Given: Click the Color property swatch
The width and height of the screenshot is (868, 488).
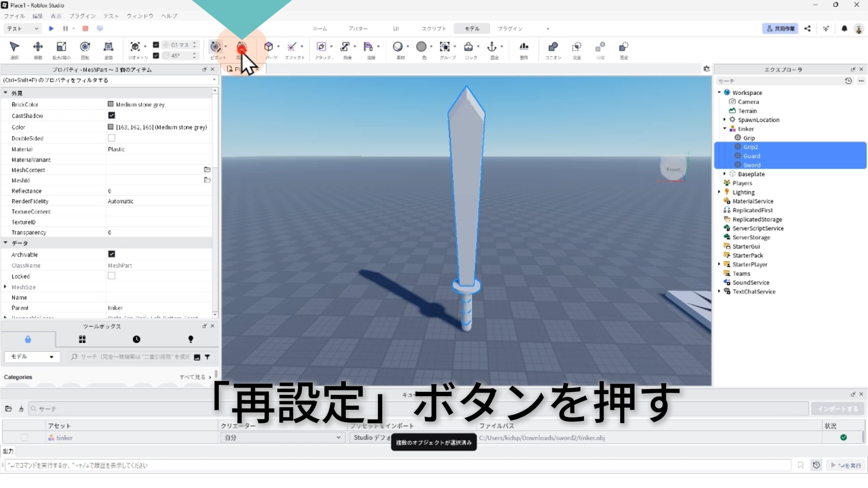Looking at the screenshot, I should point(111,127).
